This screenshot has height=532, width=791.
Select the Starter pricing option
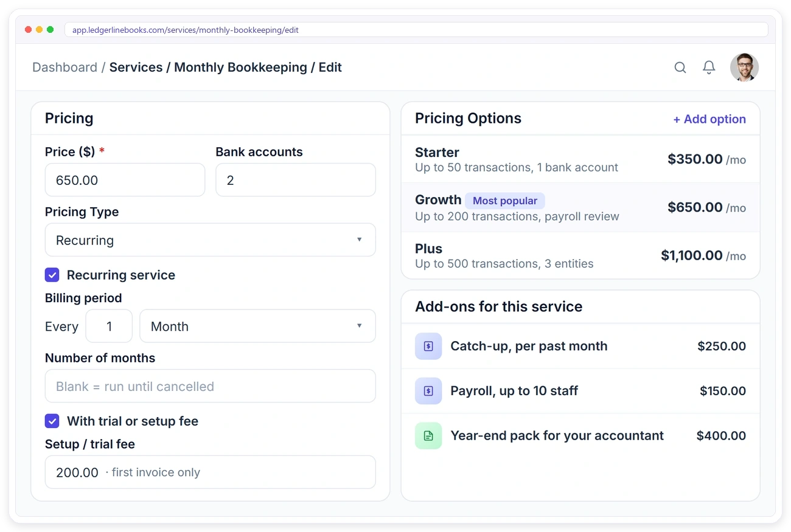[580, 159]
